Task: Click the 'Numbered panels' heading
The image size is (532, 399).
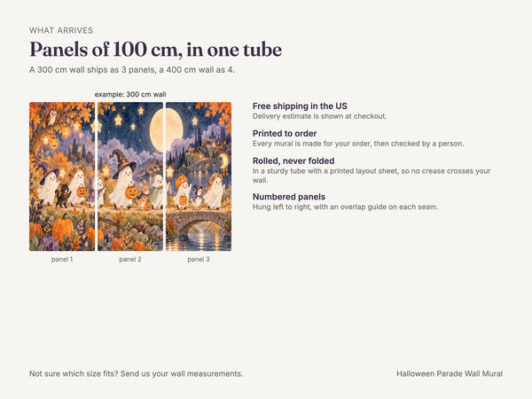Action: click(x=289, y=197)
